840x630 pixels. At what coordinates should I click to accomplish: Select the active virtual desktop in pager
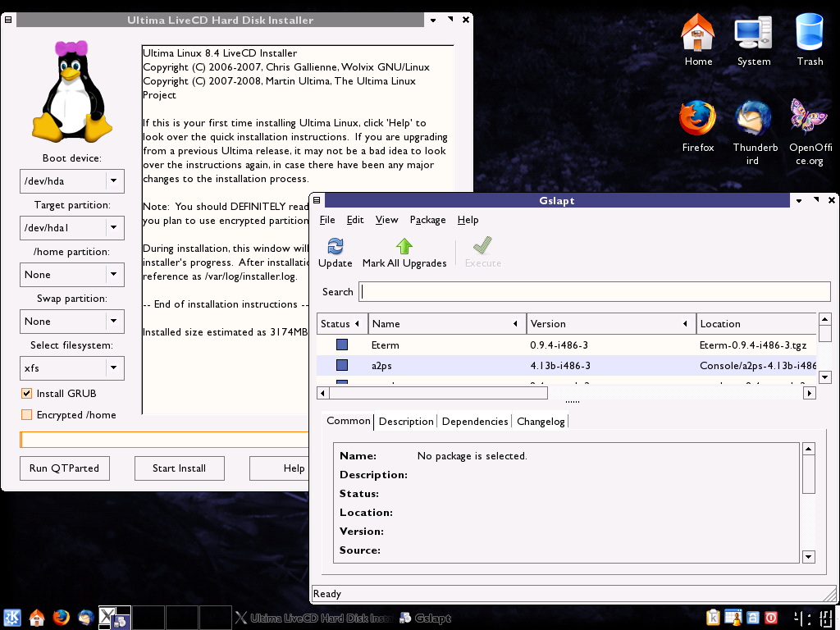115,617
